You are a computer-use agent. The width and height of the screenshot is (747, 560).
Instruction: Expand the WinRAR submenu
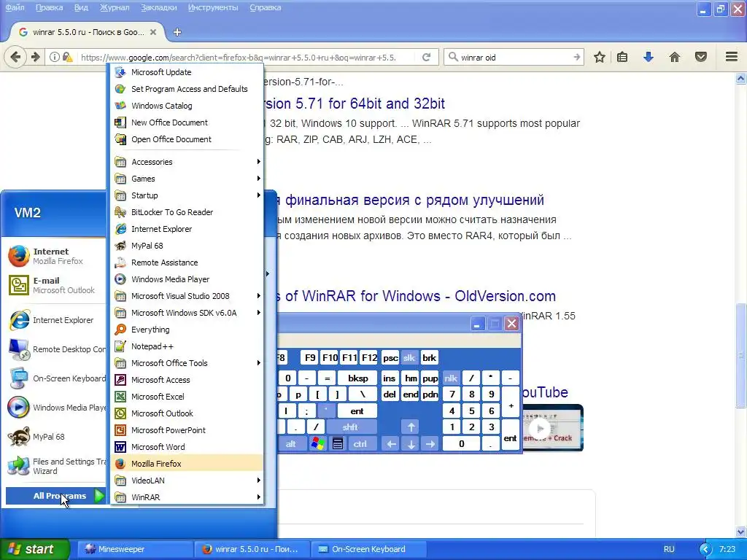pos(187,497)
